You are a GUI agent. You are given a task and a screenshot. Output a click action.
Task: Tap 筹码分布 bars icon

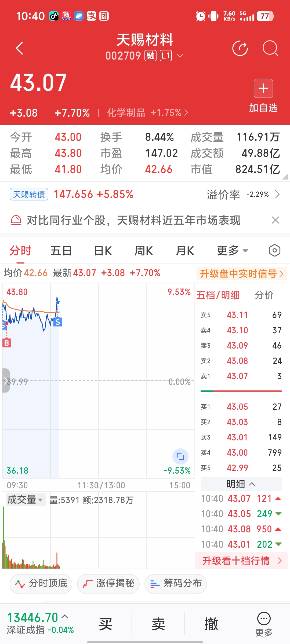(155, 584)
